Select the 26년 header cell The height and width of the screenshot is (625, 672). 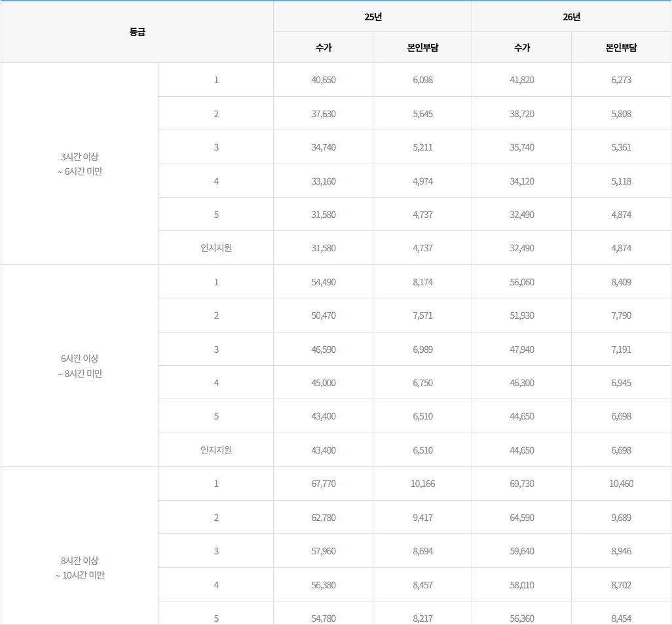(x=571, y=17)
